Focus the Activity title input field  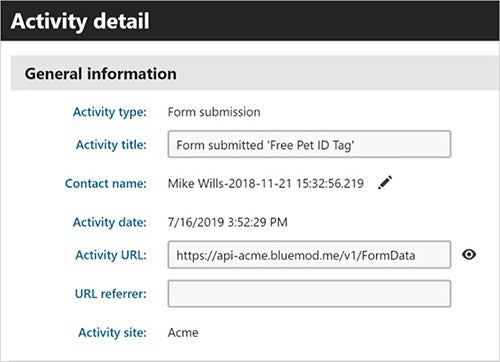point(309,144)
